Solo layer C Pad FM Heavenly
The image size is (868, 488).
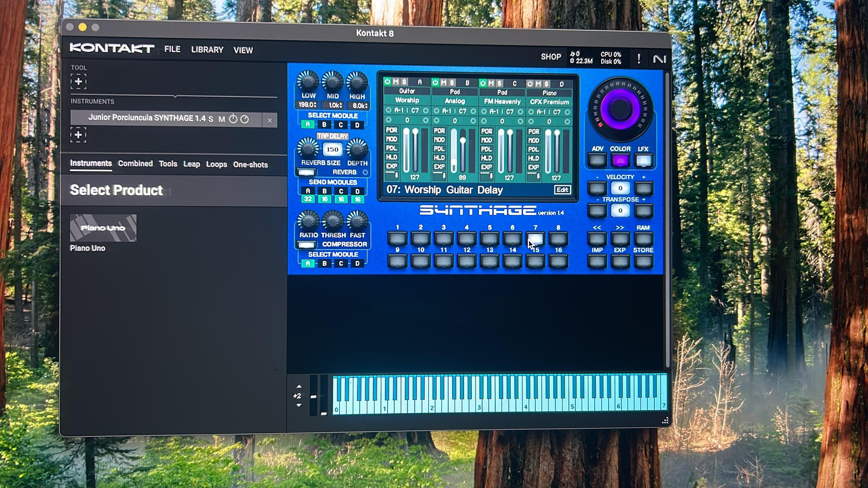[x=499, y=83]
